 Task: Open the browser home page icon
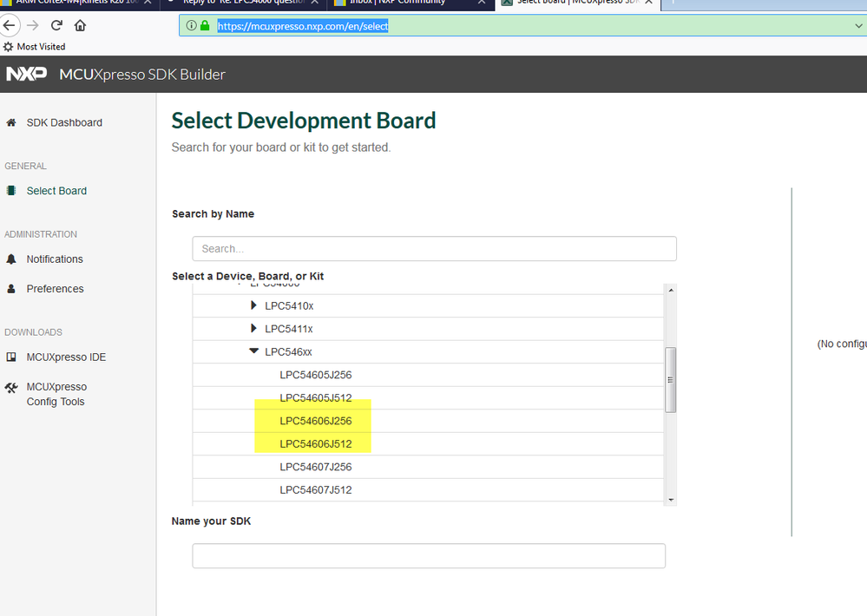[x=80, y=25]
